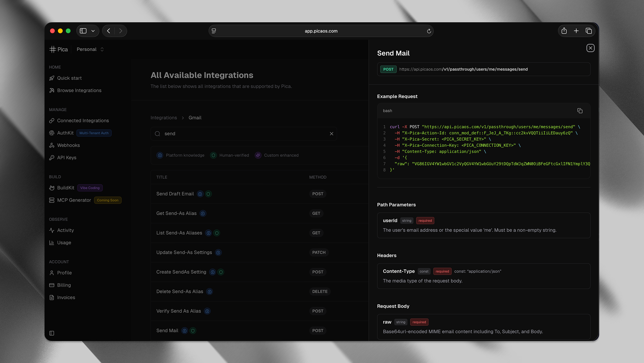644x363 pixels.
Task: Open the Personal workspace switcher
Action: pos(90,49)
